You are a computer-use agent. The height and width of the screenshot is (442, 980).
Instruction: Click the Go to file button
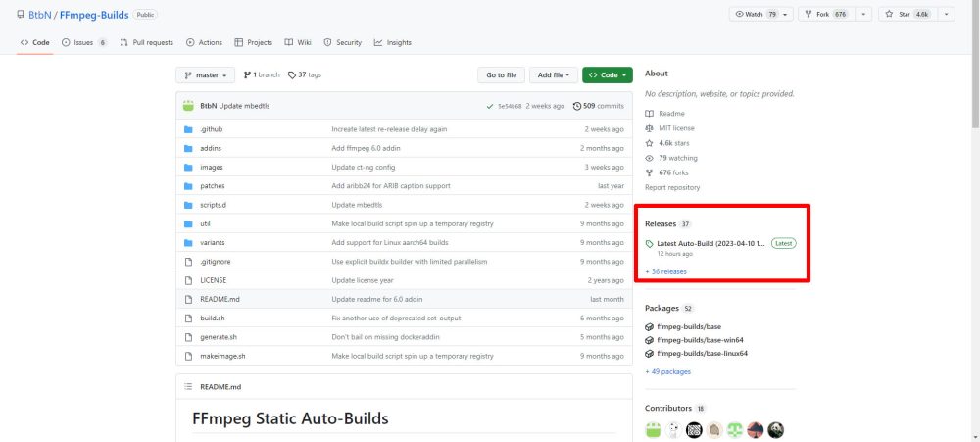500,75
